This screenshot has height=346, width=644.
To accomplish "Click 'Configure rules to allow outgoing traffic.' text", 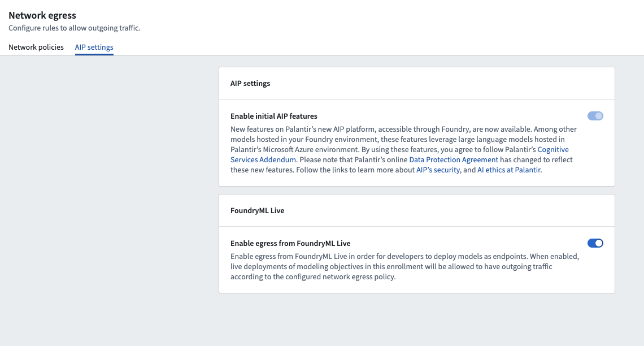I will (x=75, y=28).
